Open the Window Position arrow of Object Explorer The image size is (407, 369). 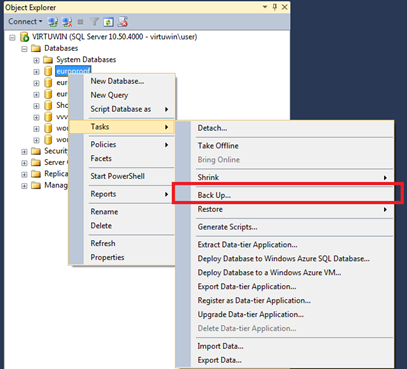point(265,7)
